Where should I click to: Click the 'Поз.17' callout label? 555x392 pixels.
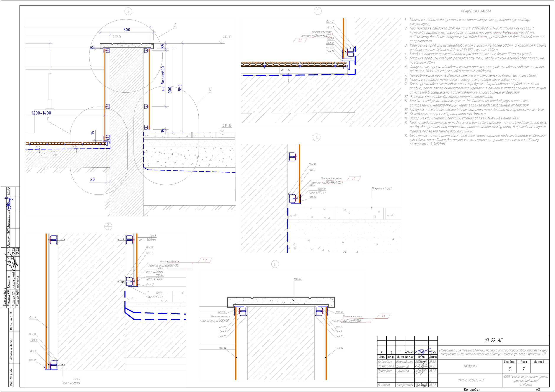(x=298, y=279)
